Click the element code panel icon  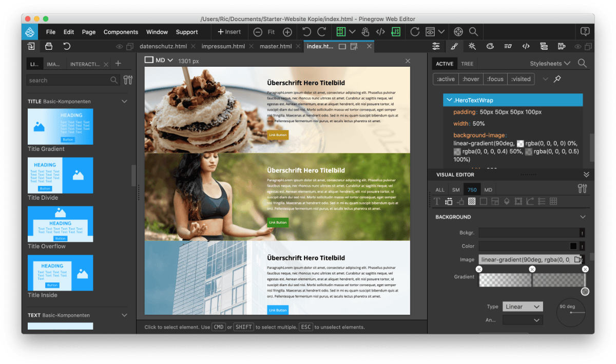pos(526,46)
